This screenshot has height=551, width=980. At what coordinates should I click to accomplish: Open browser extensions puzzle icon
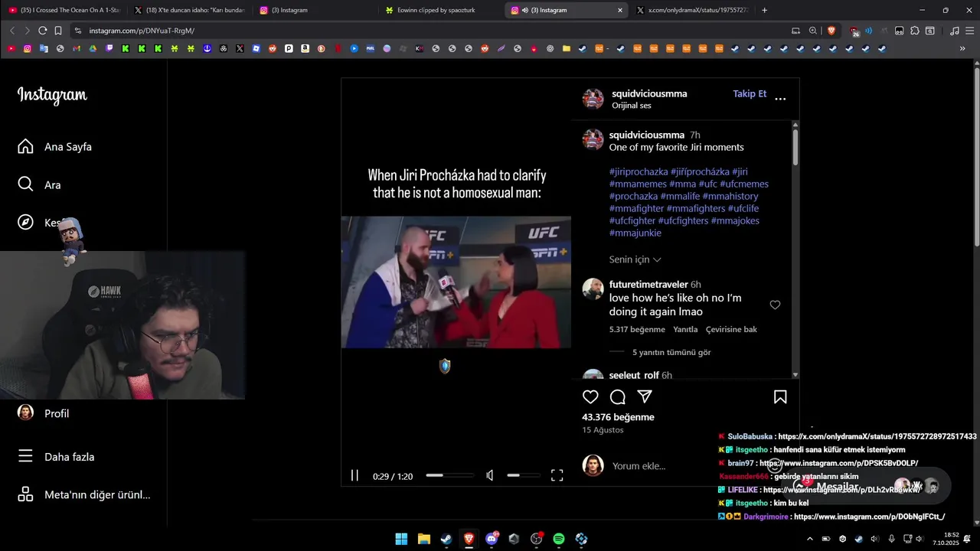[x=914, y=31]
